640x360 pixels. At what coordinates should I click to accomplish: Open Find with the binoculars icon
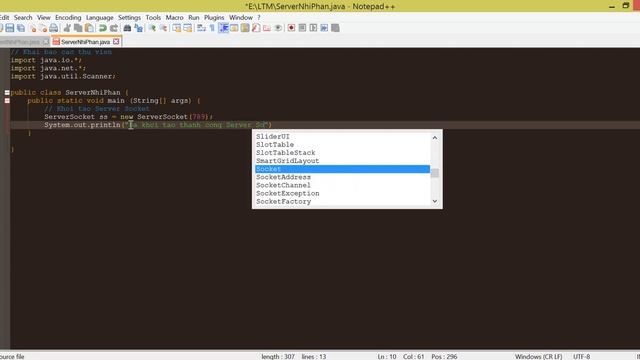tap(127, 28)
